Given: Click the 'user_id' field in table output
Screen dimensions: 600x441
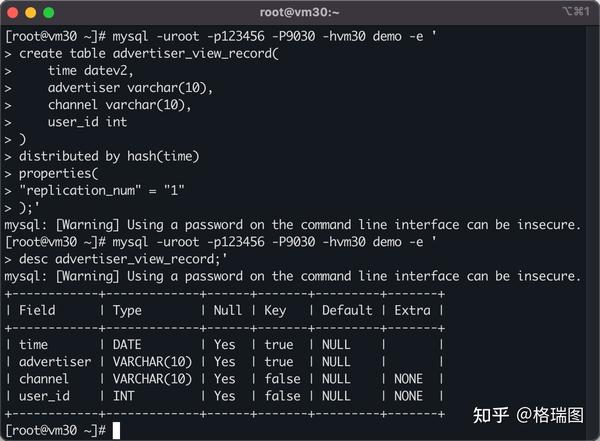Looking at the screenshot, I should (48, 396).
